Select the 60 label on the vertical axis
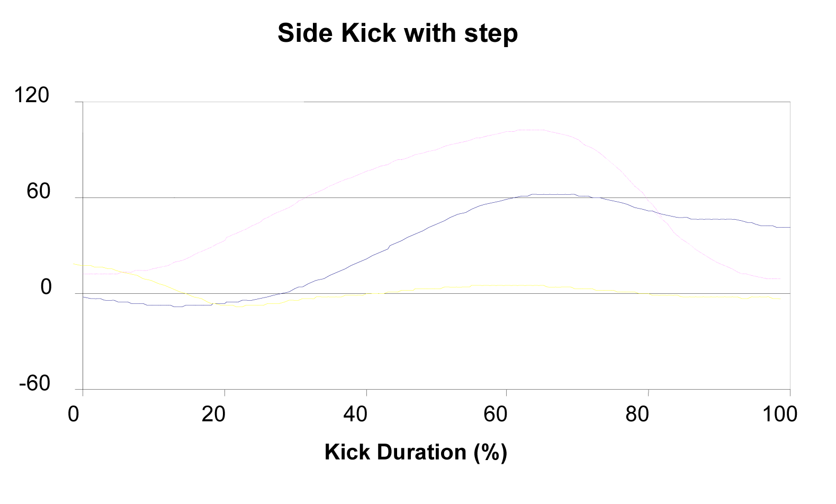 39,192
